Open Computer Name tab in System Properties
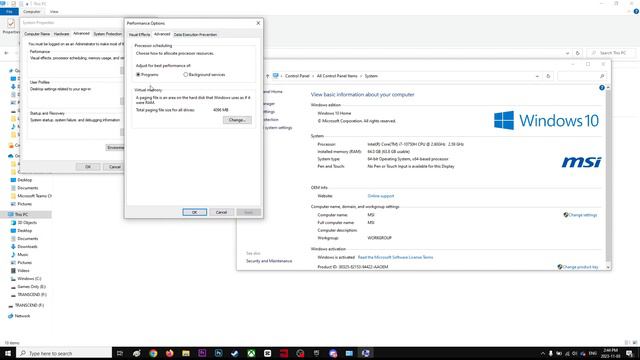Image resolution: width=640 pixels, height=360 pixels. click(x=37, y=34)
